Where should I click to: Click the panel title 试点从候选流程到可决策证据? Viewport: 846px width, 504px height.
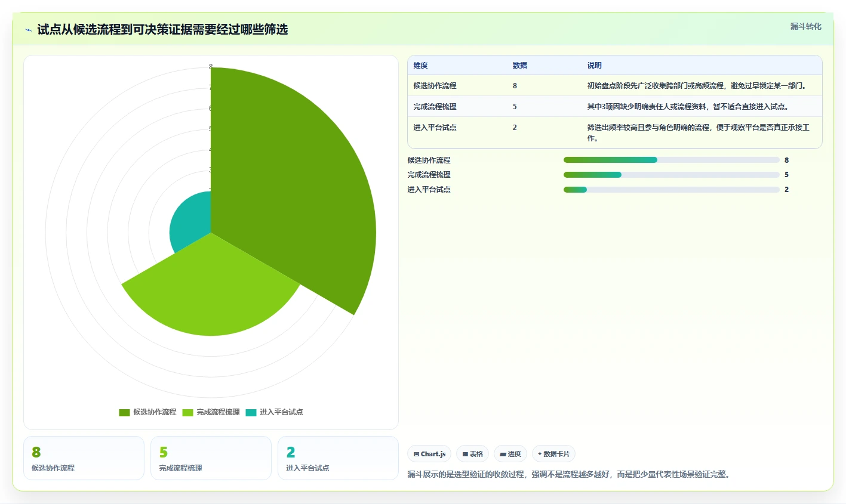[162, 30]
